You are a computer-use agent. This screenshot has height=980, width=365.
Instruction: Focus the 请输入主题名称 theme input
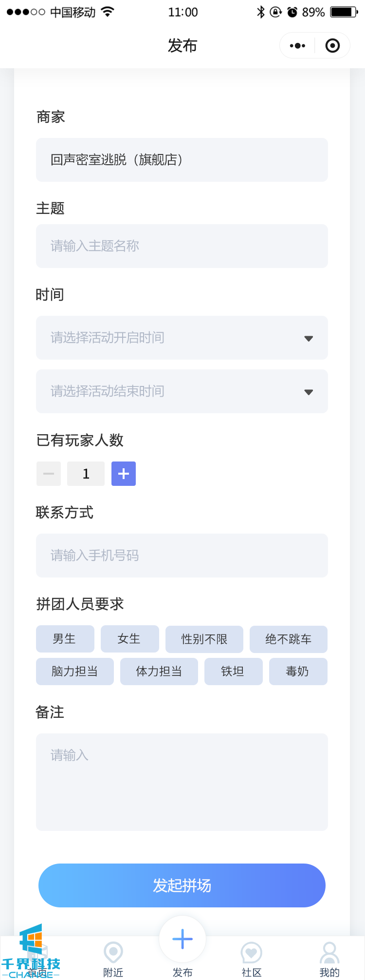tap(182, 246)
